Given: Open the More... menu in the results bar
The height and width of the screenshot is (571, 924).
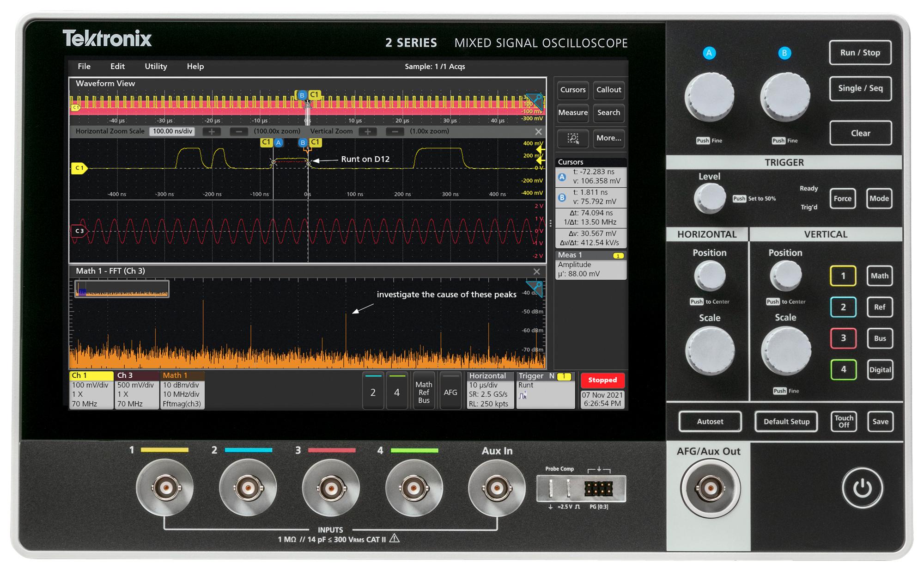Looking at the screenshot, I should tap(609, 138).
